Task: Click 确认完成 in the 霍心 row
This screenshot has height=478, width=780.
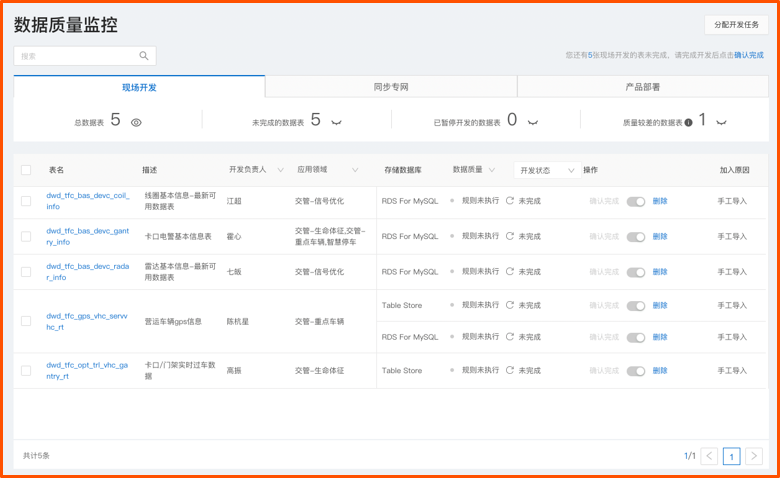Action: coord(604,236)
